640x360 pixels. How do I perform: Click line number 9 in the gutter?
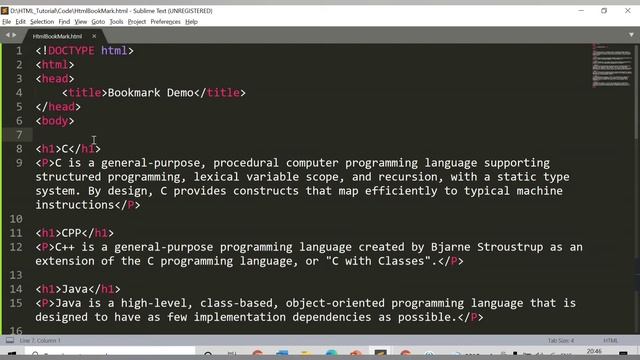(19, 163)
